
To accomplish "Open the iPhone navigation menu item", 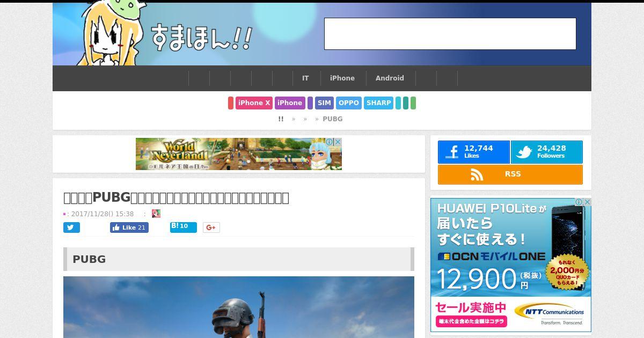I will 342,78.
